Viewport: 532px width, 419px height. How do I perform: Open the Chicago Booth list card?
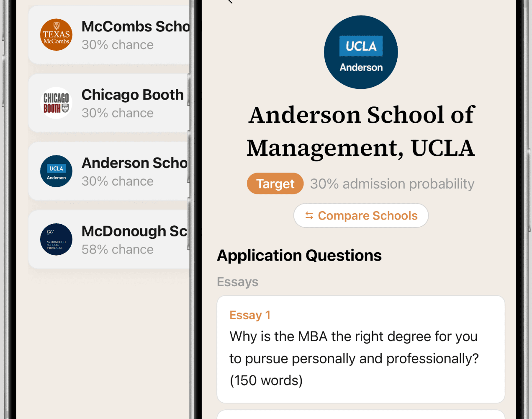(109, 103)
